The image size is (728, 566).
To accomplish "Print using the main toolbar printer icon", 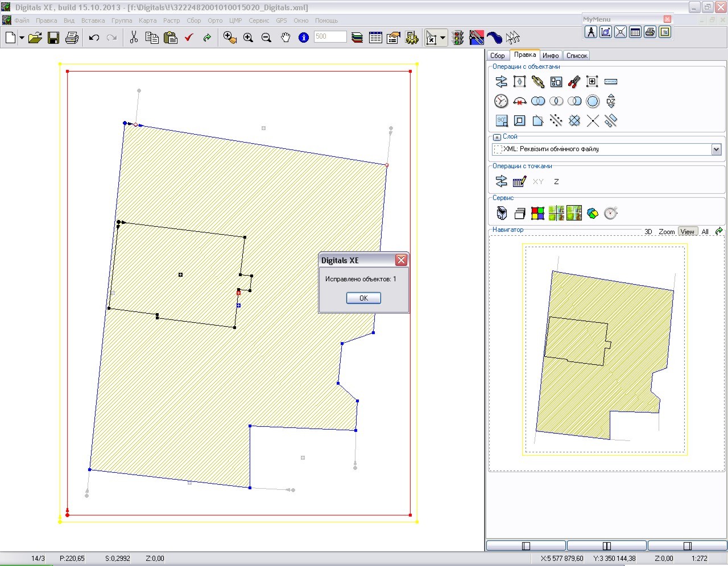I will (72, 38).
